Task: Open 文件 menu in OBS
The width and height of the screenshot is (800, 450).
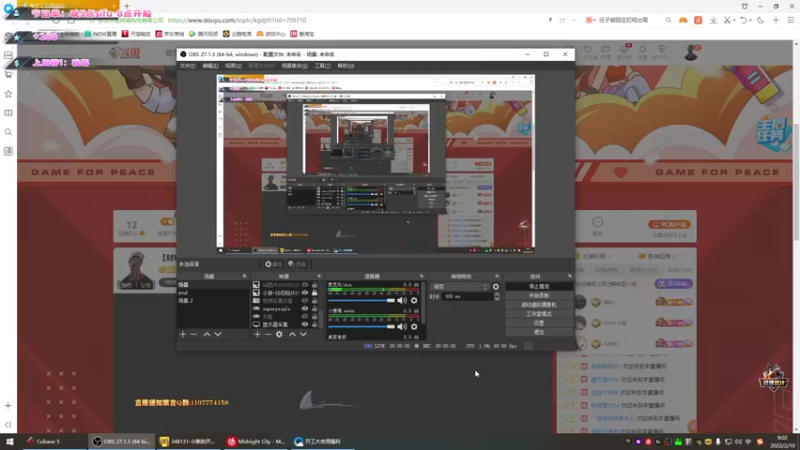Action: coord(187,66)
